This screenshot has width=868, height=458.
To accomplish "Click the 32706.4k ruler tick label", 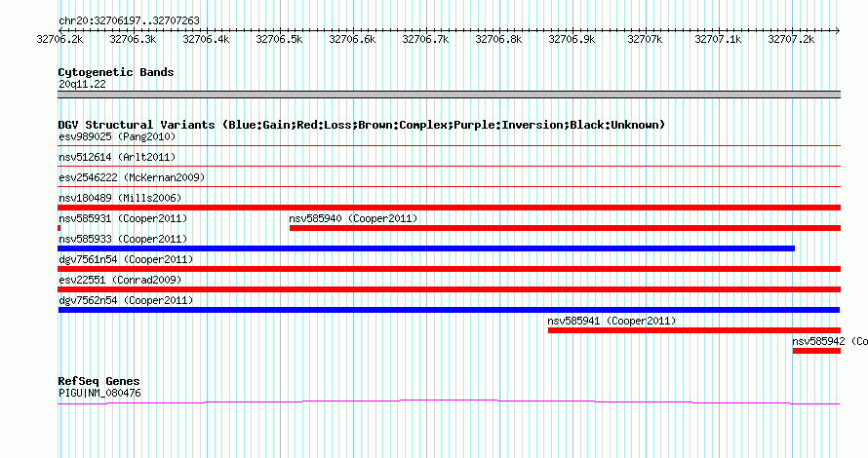I will coord(206,39).
